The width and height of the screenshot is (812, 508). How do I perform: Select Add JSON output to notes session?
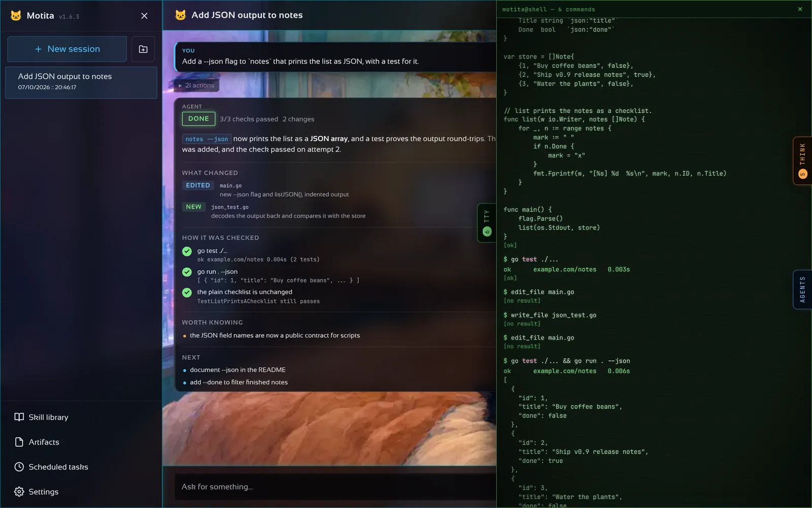81,82
